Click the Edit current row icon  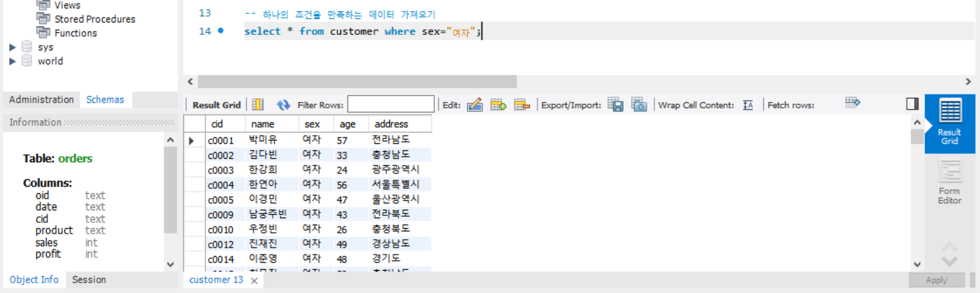pyautogui.click(x=475, y=105)
